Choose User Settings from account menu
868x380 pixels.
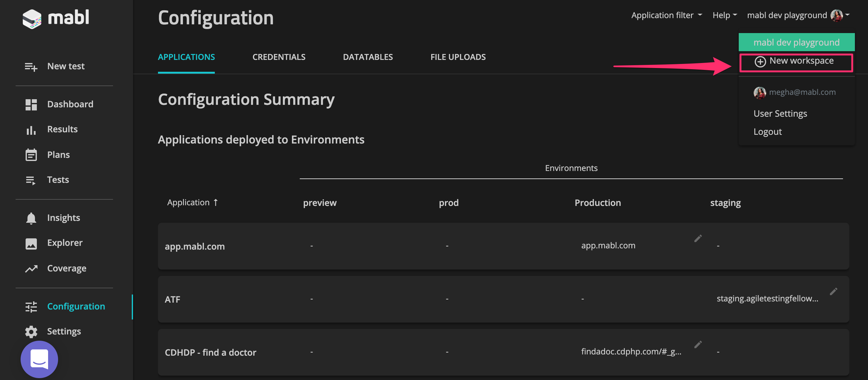click(x=780, y=114)
